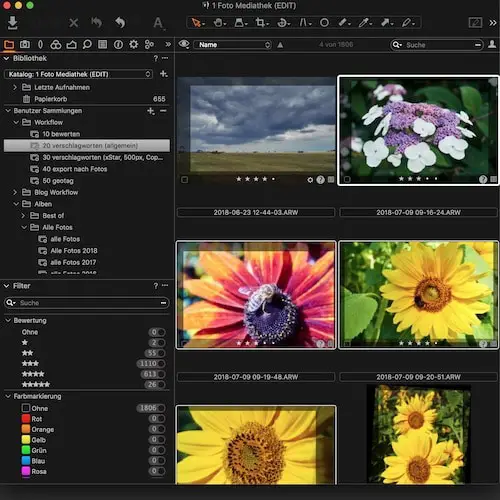This screenshot has width=500, height=500.
Task: Click the plus button beside Katalog dropdown
Action: pos(163,74)
